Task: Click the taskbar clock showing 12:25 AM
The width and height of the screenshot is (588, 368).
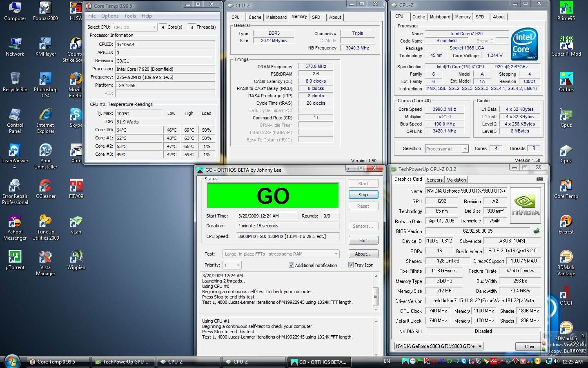Action: pos(572,361)
